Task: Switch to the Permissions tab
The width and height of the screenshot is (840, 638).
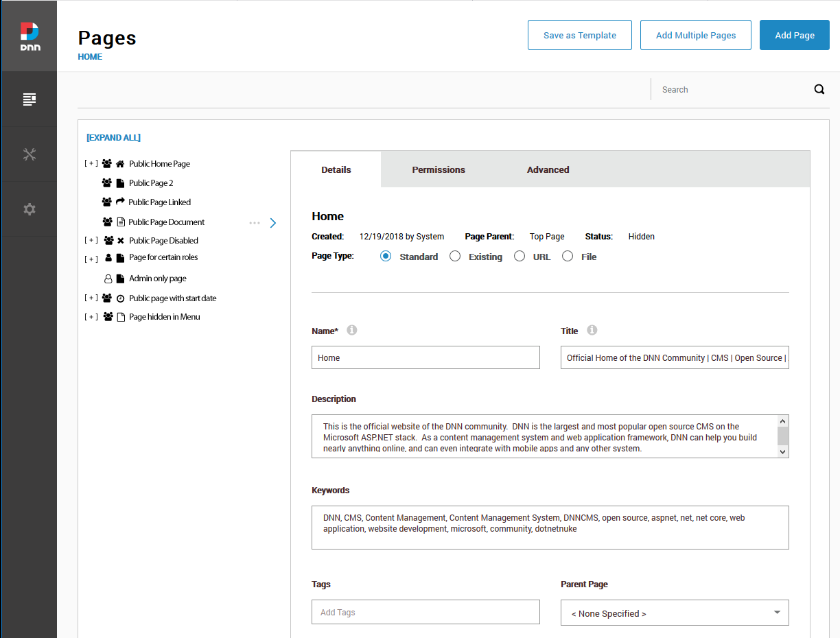Action: (x=439, y=169)
